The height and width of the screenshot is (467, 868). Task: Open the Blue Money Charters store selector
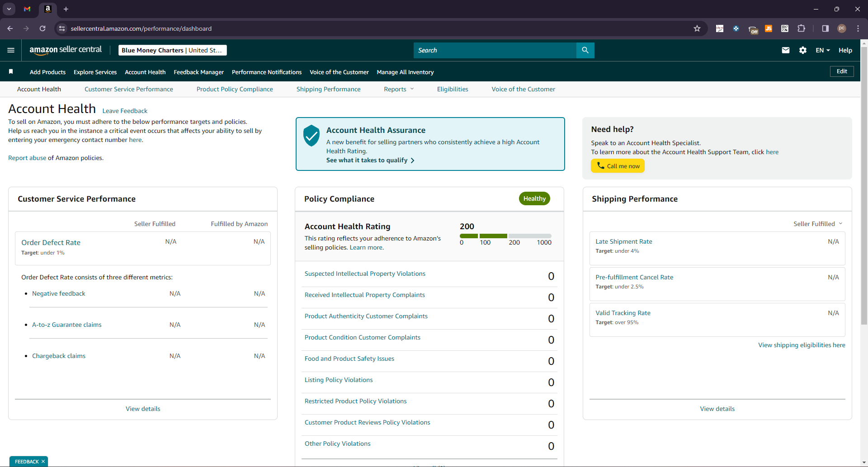(x=173, y=50)
